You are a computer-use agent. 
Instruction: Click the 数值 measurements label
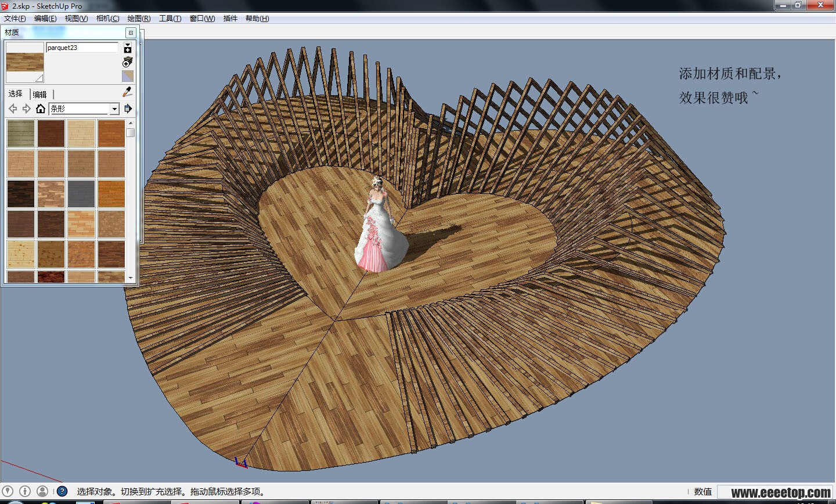tap(703, 492)
